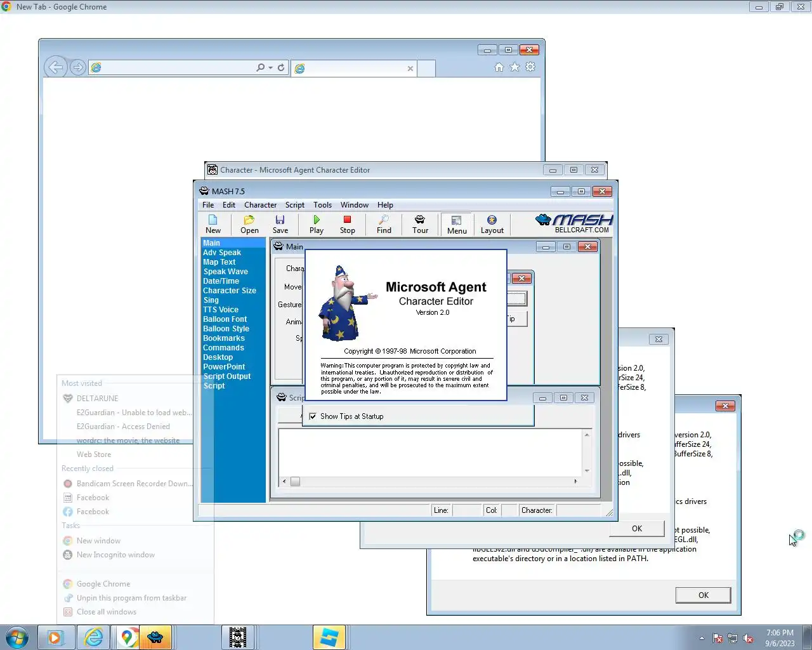Select Sing in the sidebar list

pyautogui.click(x=211, y=300)
